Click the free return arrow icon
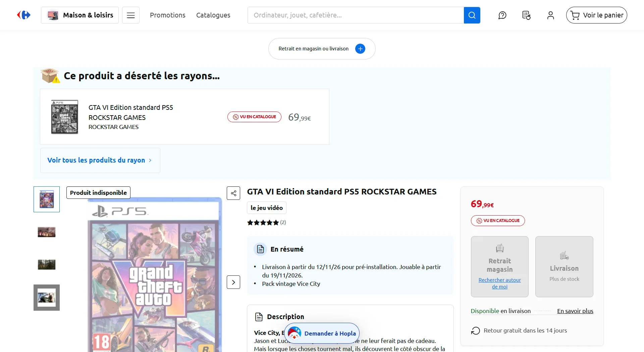Viewport: 644px width, 352px height. [475, 331]
